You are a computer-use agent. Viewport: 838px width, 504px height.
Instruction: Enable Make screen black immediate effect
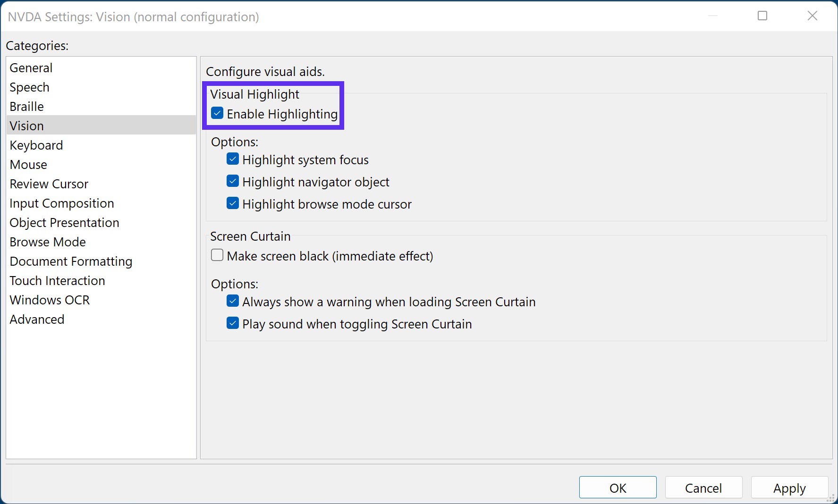pos(217,255)
